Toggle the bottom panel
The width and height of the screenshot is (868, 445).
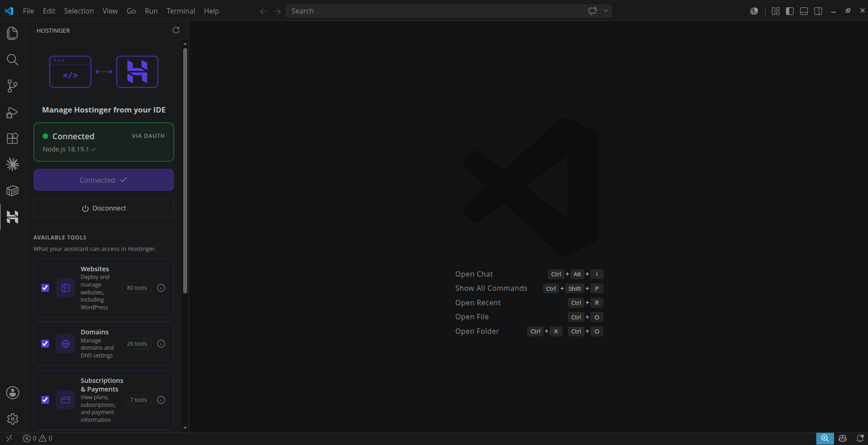tap(804, 11)
